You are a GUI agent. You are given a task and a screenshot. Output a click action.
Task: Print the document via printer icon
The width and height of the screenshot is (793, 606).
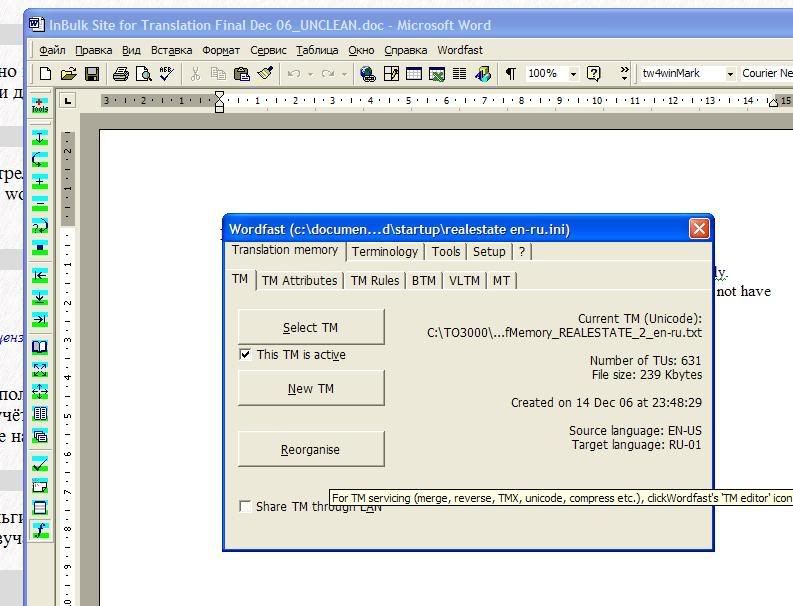click(x=120, y=74)
